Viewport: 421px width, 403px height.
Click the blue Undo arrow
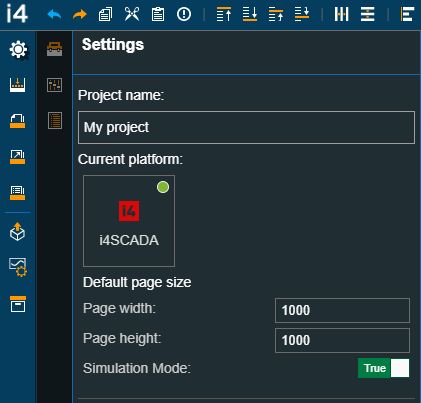[54, 15]
